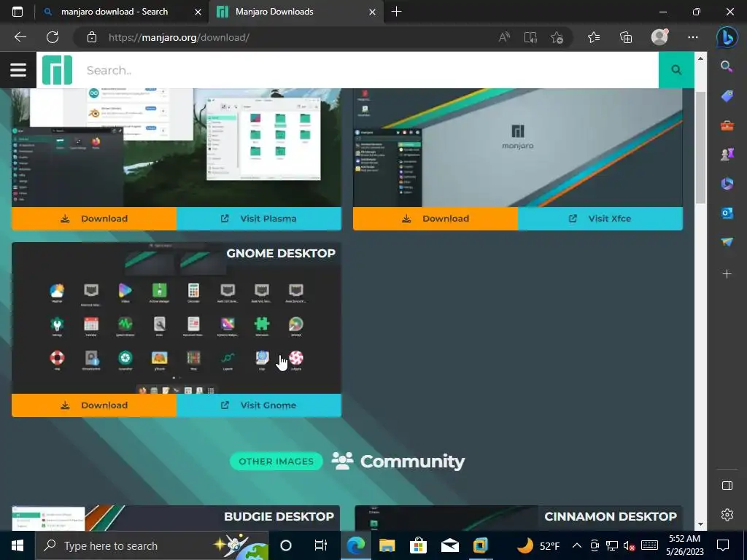Open Mail app from taskbar

click(x=449, y=545)
